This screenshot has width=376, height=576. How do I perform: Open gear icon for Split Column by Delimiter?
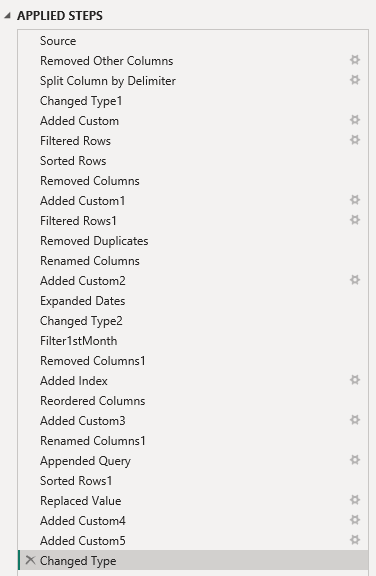[x=355, y=80]
